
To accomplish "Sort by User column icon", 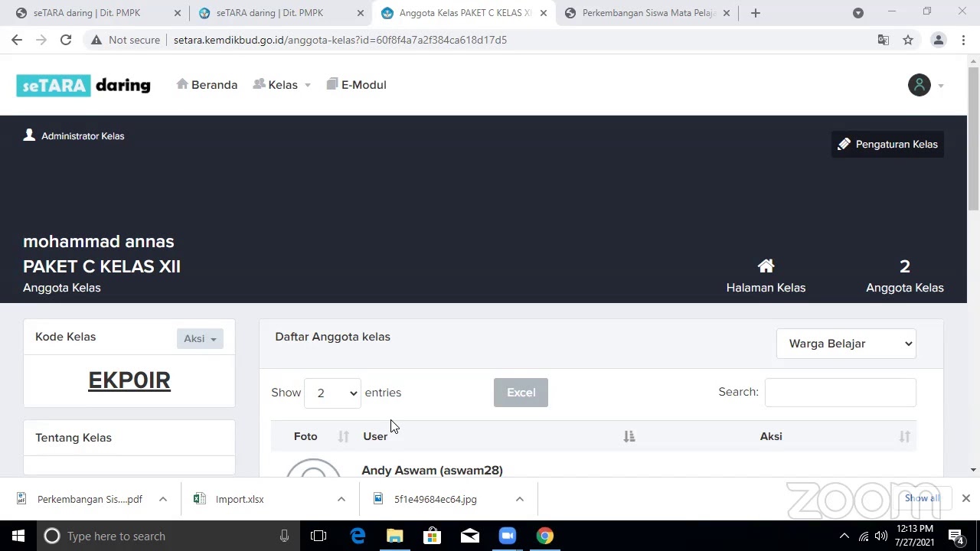I will coord(629,436).
